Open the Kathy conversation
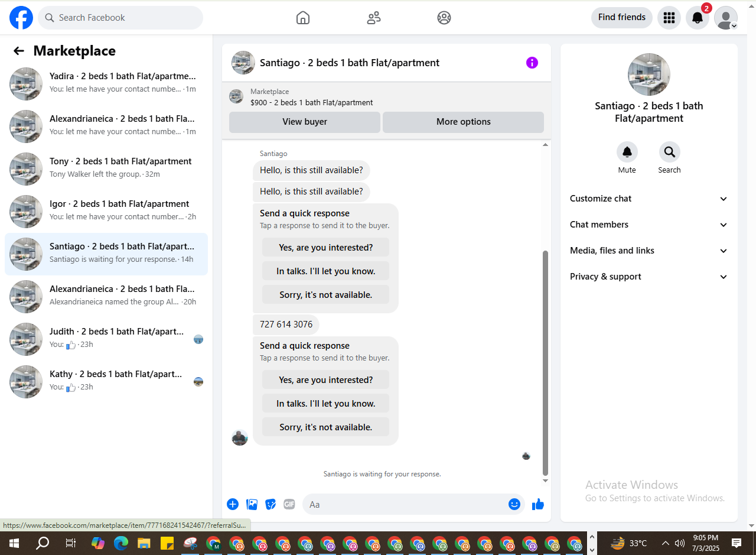 (106, 382)
